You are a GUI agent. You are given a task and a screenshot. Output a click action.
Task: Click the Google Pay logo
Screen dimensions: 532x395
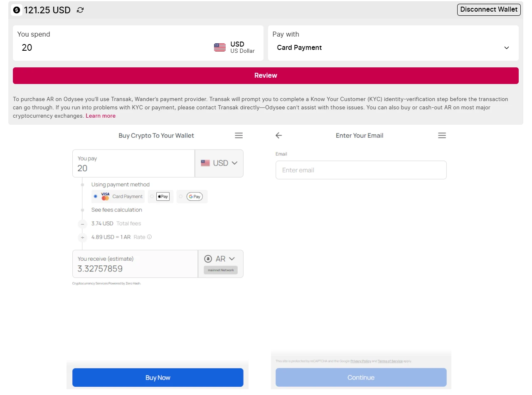click(195, 196)
